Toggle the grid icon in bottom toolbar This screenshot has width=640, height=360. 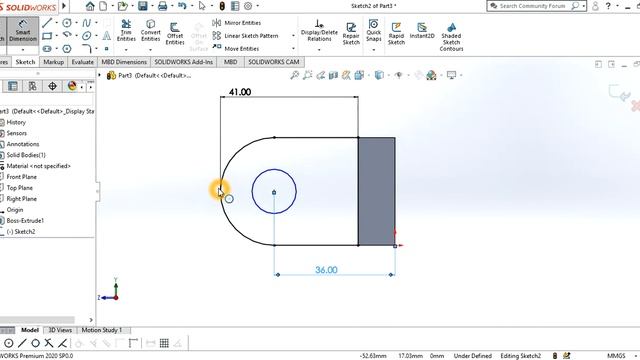point(164,343)
